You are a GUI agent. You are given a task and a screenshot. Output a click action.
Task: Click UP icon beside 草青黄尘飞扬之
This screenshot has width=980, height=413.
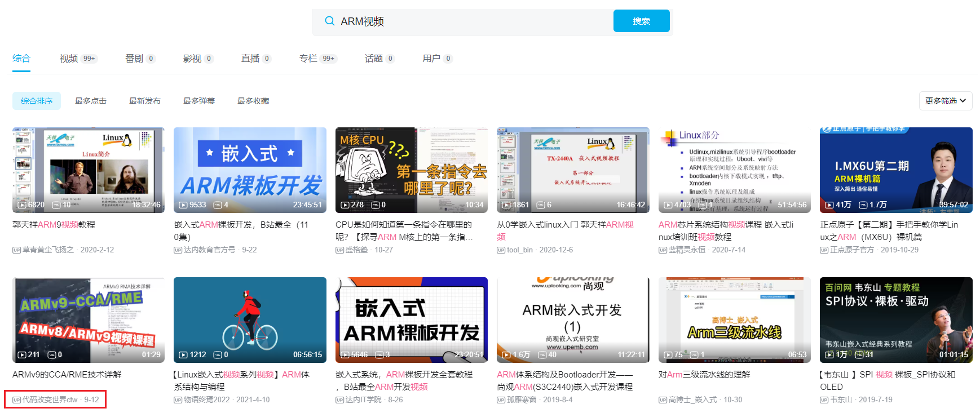(16, 250)
